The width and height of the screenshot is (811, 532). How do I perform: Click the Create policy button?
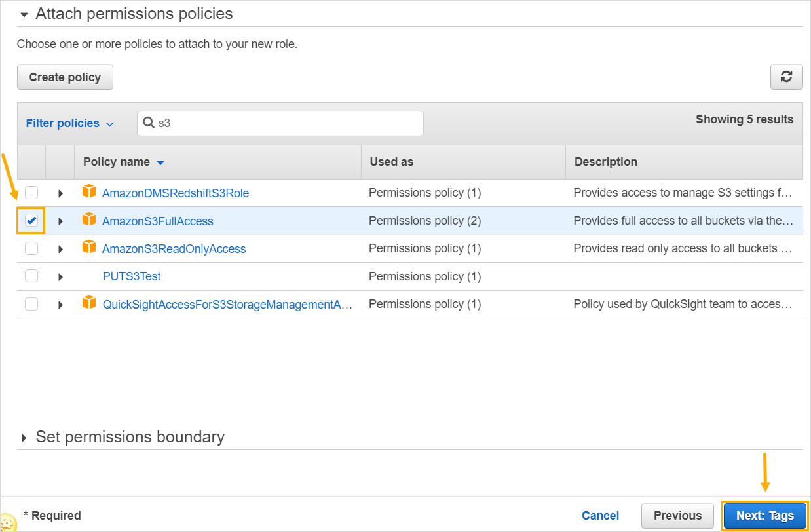(x=65, y=77)
